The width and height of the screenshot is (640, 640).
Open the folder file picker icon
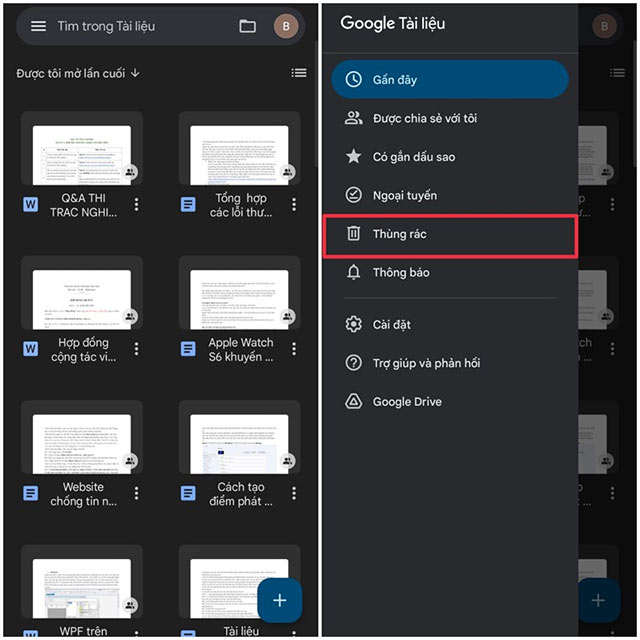point(247,26)
